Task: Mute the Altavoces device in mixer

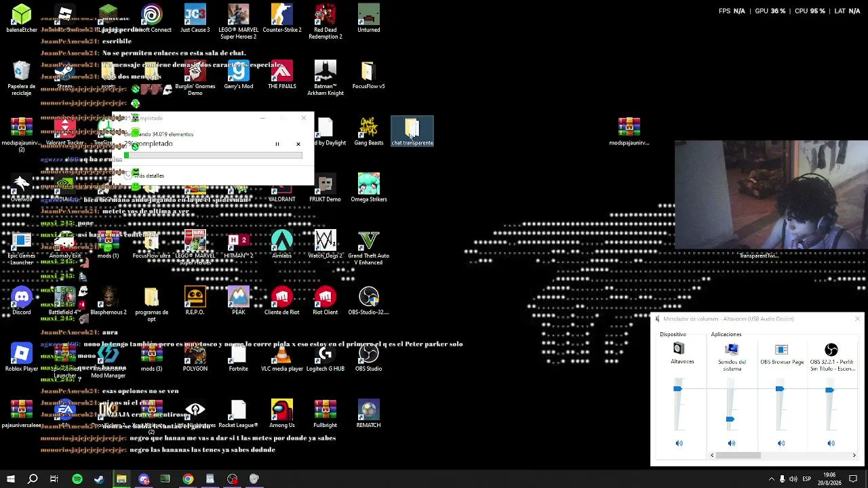Action: click(x=679, y=443)
